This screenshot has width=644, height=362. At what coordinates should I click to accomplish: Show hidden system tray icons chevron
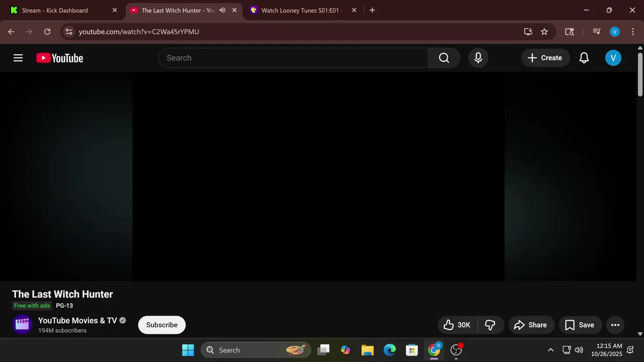[550, 350]
